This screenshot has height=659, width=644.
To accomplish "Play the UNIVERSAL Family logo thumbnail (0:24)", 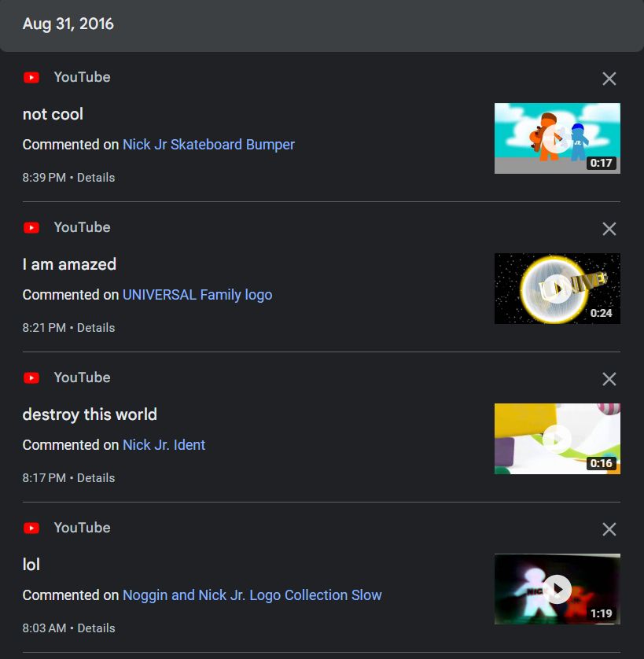I will point(557,289).
